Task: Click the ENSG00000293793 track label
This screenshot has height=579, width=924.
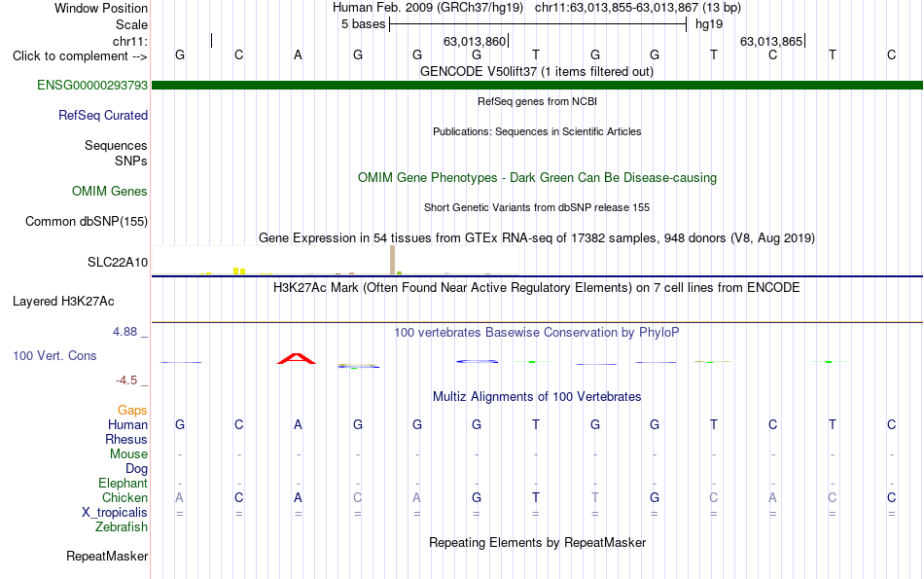Action: point(92,85)
